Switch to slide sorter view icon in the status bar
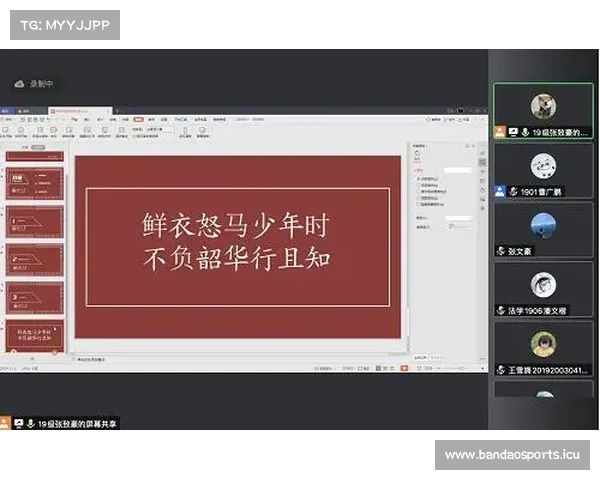 (x=385, y=368)
